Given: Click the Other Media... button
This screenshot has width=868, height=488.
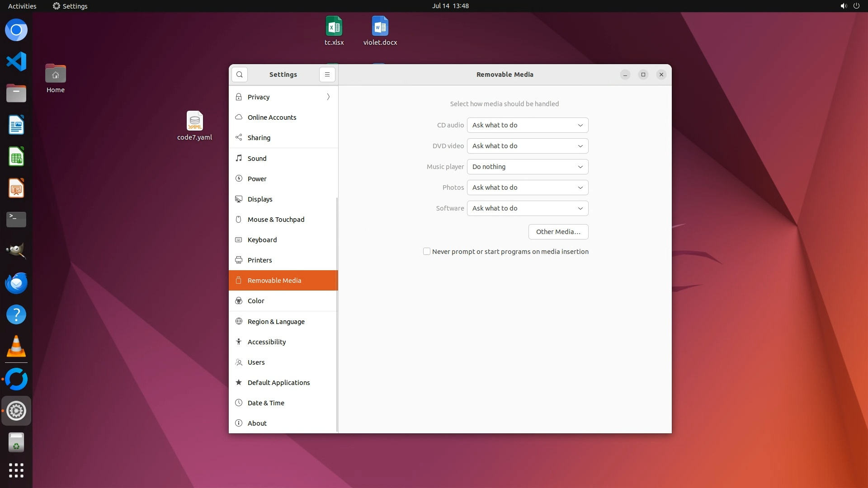Looking at the screenshot, I should [x=558, y=232].
